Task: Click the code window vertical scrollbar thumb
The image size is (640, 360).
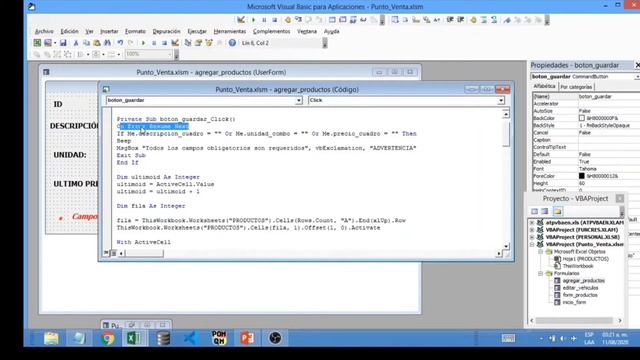Action: pyautogui.click(x=506, y=133)
